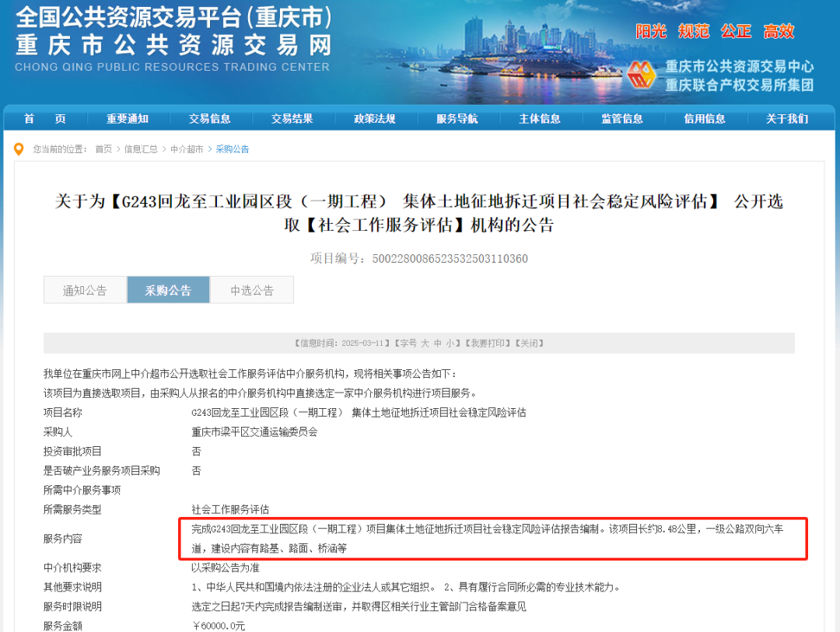Screen dimensions: 840x632
Task: Click the 中介机构要求 field label
Action: [x=72, y=567]
